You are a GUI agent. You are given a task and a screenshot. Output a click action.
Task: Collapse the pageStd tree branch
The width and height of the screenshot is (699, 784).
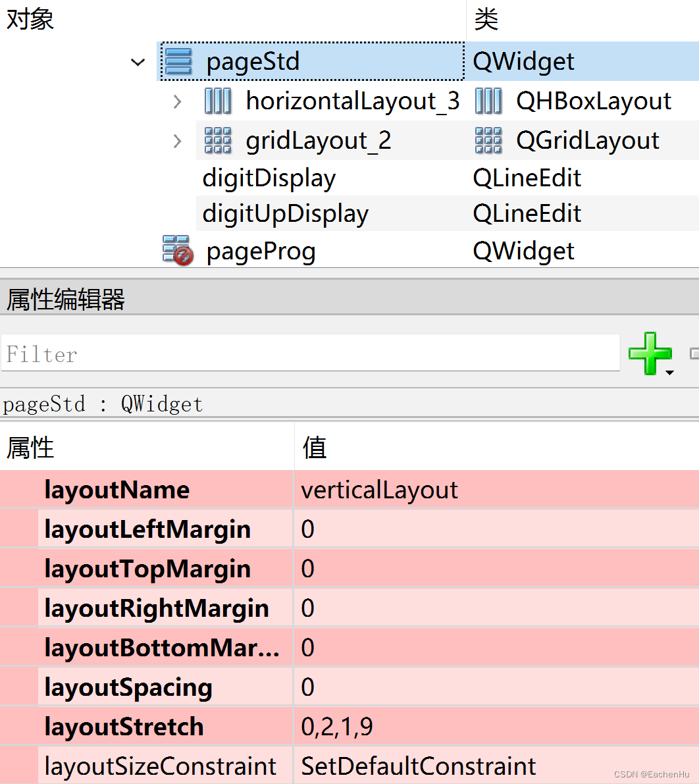pyautogui.click(x=138, y=63)
